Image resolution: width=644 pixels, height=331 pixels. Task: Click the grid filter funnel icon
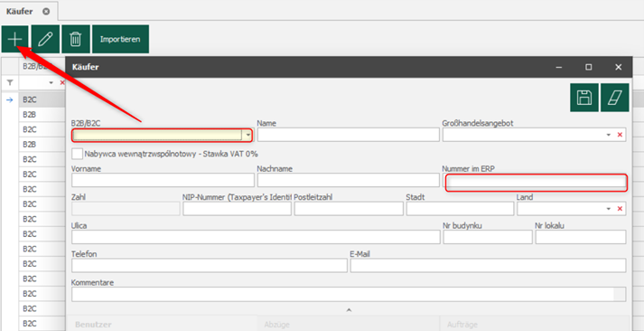tap(10, 83)
